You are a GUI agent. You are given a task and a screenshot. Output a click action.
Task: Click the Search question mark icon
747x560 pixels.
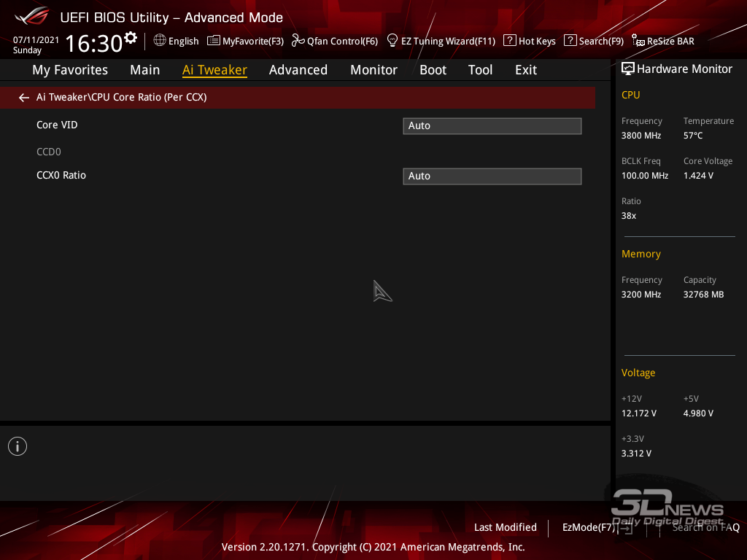tap(570, 41)
